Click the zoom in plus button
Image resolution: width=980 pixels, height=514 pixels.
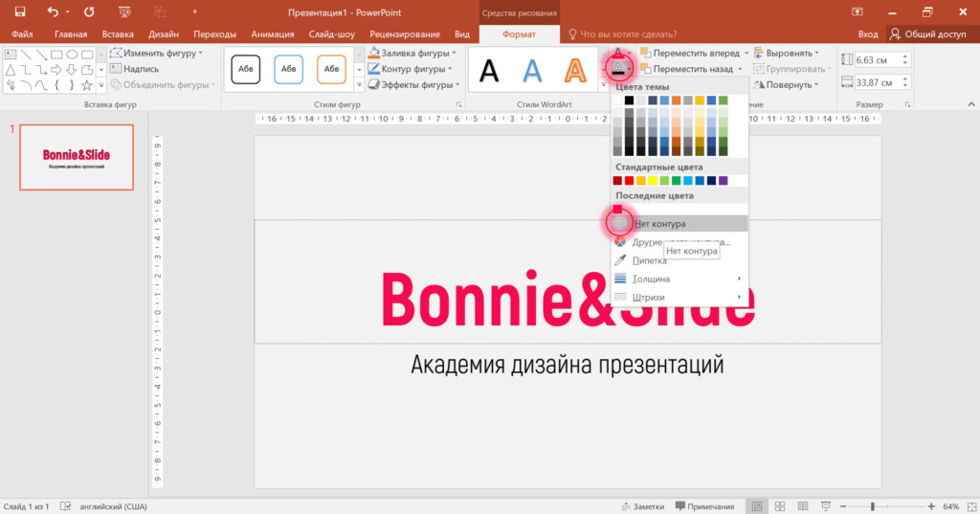click(931, 506)
